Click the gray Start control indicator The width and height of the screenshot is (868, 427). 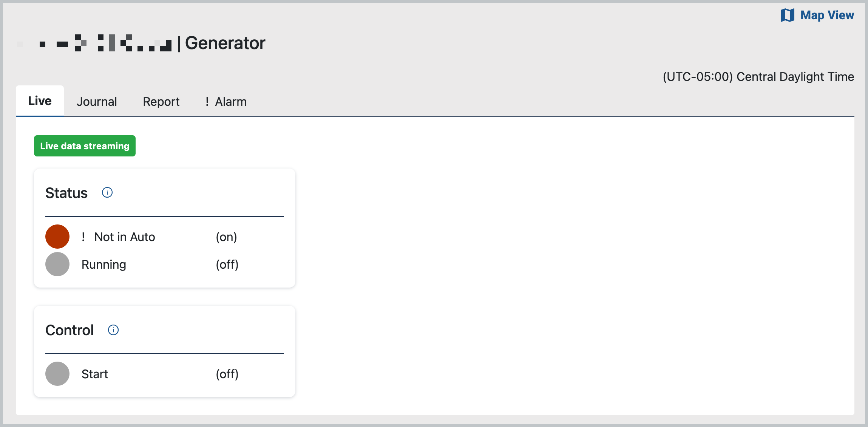tap(57, 374)
